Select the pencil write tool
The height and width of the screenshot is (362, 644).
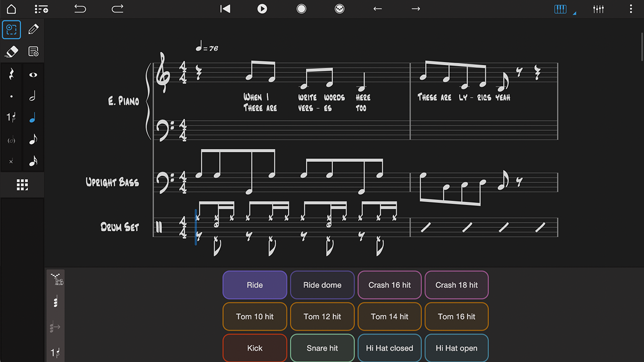pyautogui.click(x=33, y=30)
